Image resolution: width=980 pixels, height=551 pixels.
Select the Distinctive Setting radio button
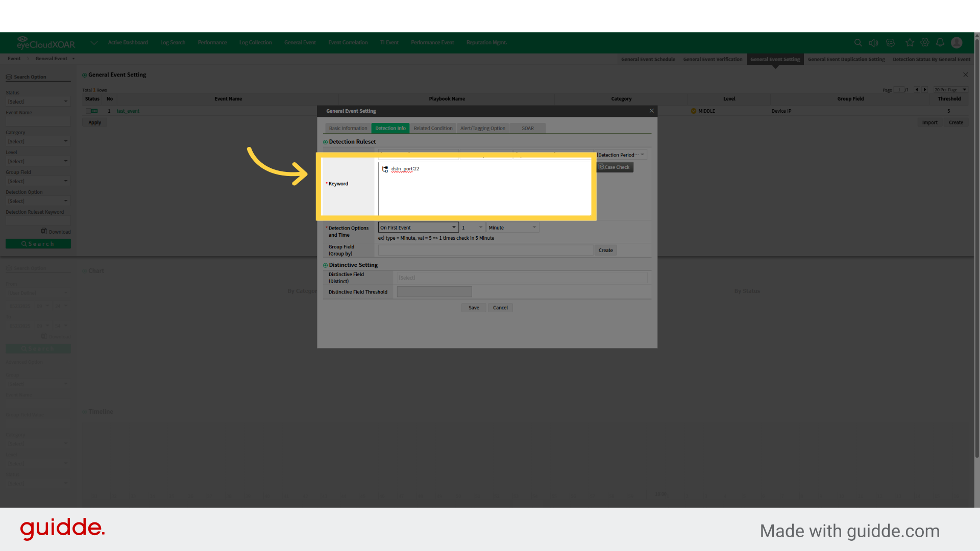325,265
